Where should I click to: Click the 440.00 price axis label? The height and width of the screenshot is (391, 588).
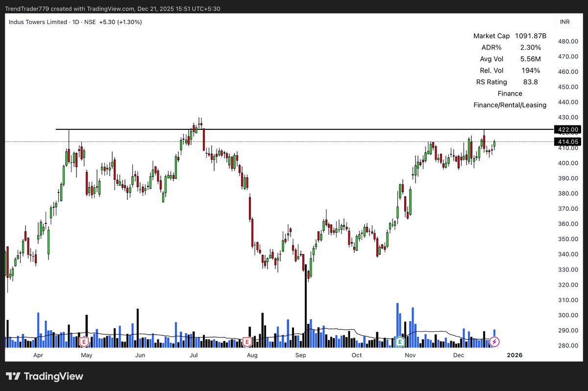(568, 102)
